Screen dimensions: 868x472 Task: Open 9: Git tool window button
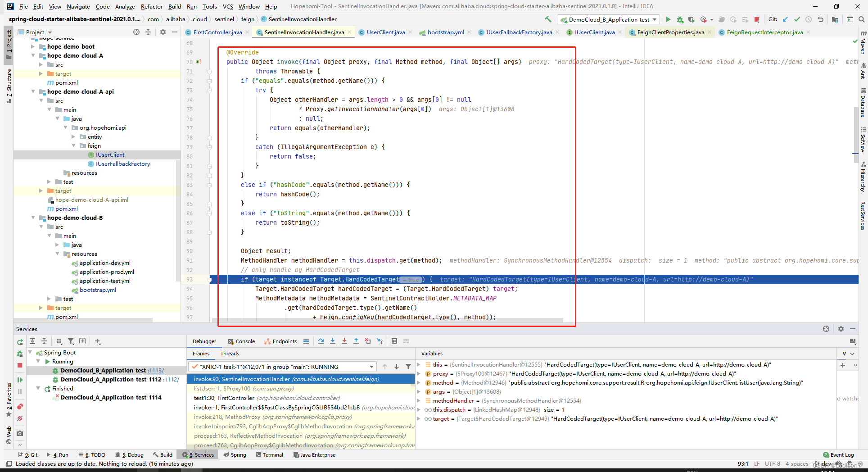28,455
